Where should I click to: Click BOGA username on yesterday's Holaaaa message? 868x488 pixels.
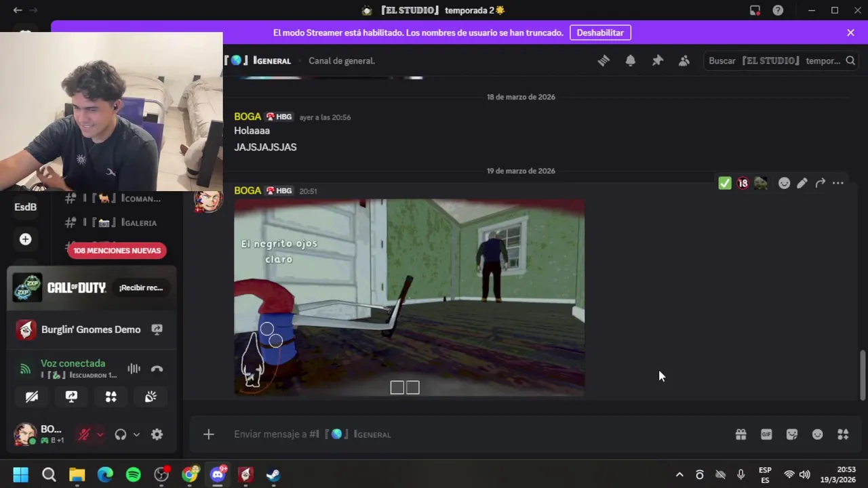point(248,117)
